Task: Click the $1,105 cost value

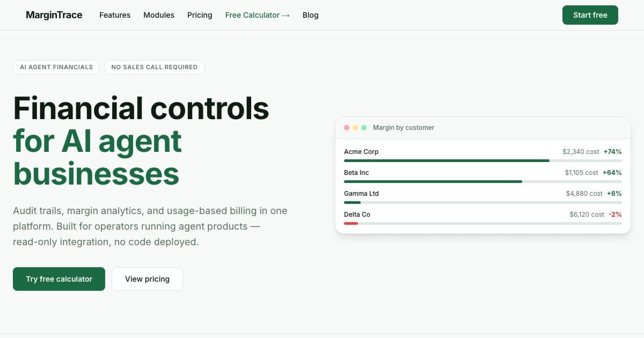Action: (x=582, y=173)
